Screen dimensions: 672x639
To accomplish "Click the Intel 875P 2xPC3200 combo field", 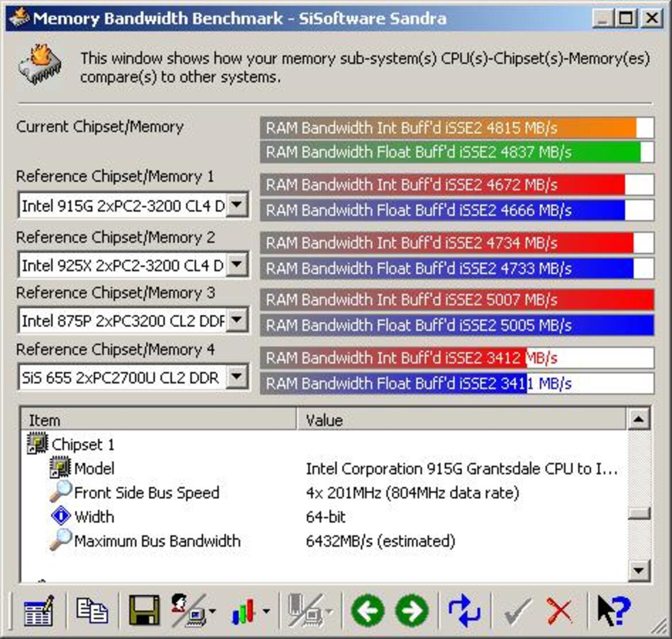I will click(133, 320).
